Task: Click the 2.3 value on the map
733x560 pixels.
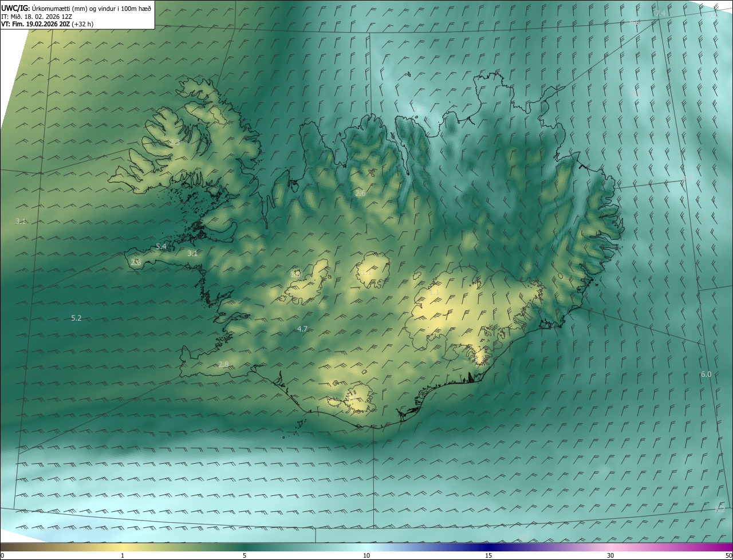Action: pos(174,143)
